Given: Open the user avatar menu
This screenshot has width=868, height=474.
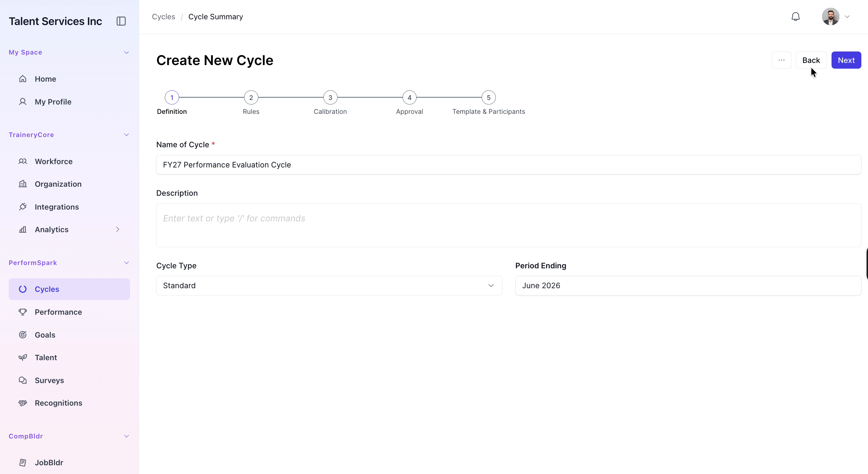Looking at the screenshot, I should click(836, 17).
